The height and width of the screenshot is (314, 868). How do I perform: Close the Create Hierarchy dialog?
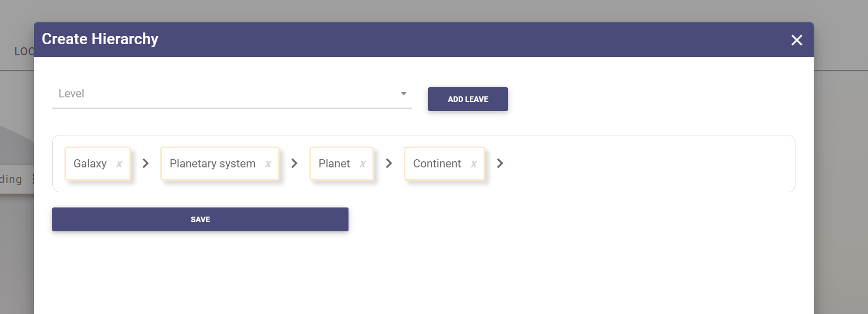point(796,40)
